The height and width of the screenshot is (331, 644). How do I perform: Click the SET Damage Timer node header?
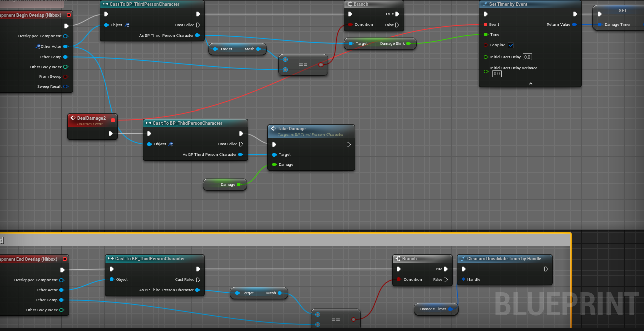click(622, 10)
